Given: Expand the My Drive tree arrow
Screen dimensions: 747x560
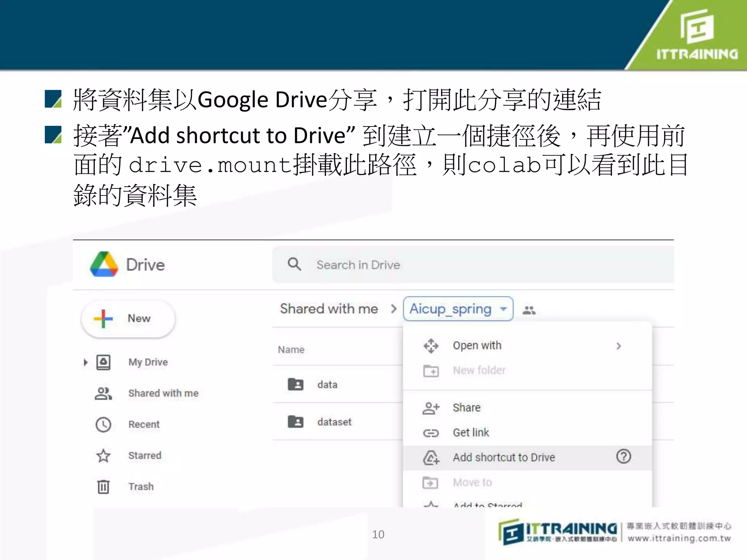Looking at the screenshot, I should coord(85,362).
